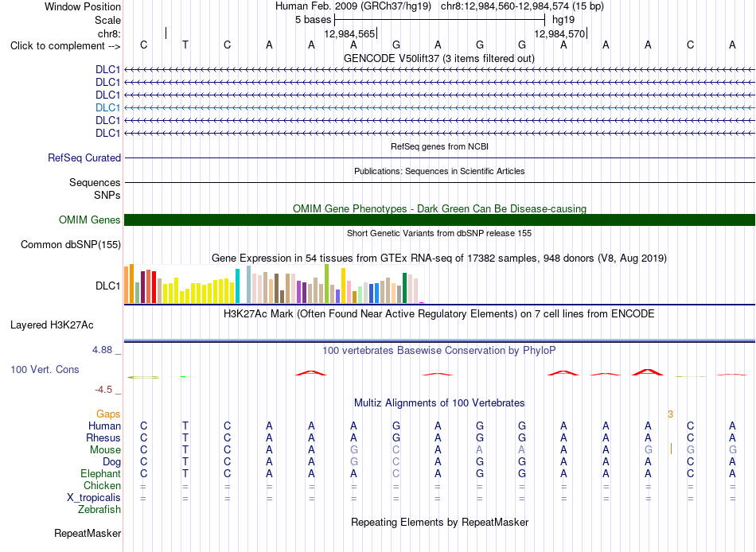Click the Elephant species label
This screenshot has width=756, height=552.
tap(100, 473)
